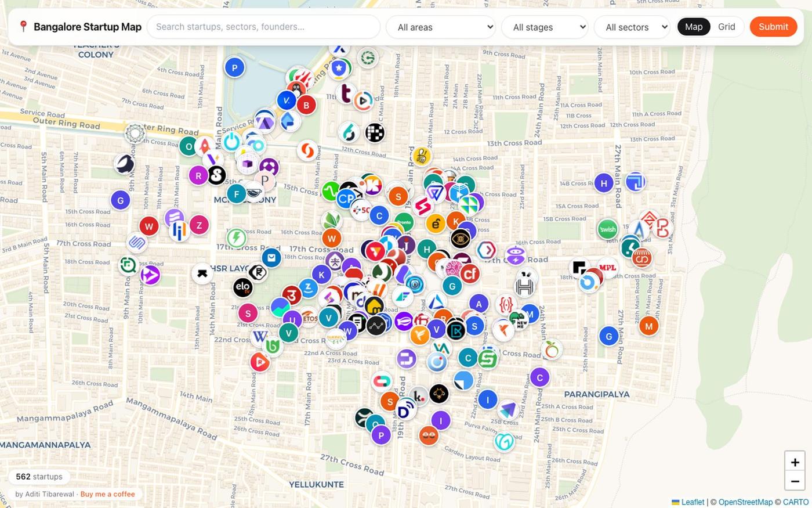Select the blue G marker on 27th Main
812x508 pixels.
608,336
